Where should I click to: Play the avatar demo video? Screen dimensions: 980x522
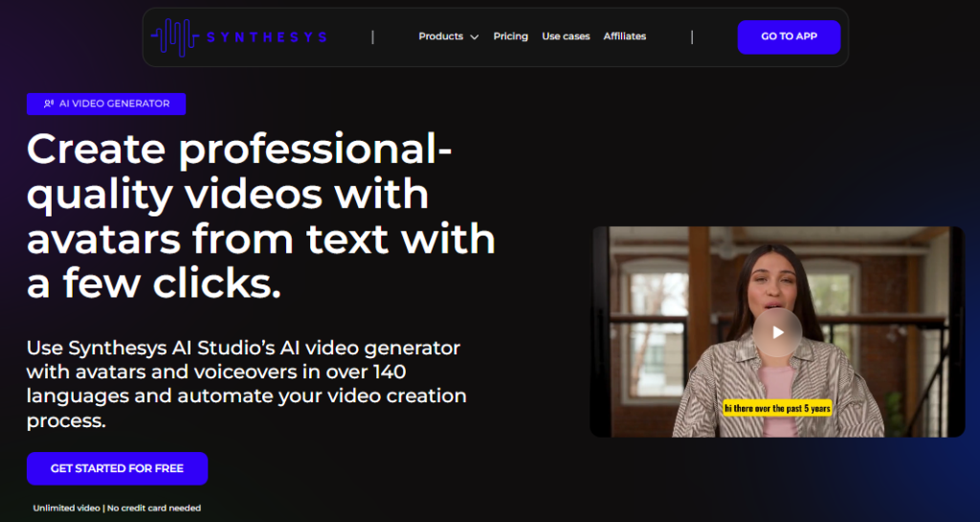click(x=777, y=332)
